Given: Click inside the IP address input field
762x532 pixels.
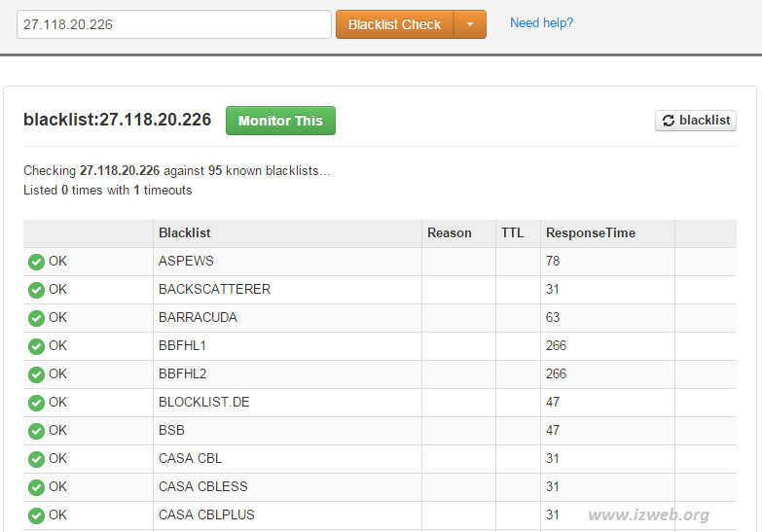Looking at the screenshot, I should point(174,24).
